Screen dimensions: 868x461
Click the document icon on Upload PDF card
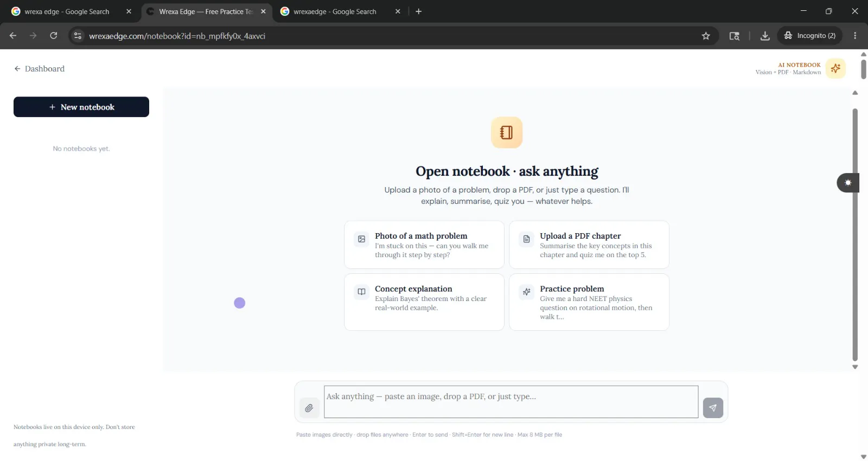pyautogui.click(x=526, y=239)
